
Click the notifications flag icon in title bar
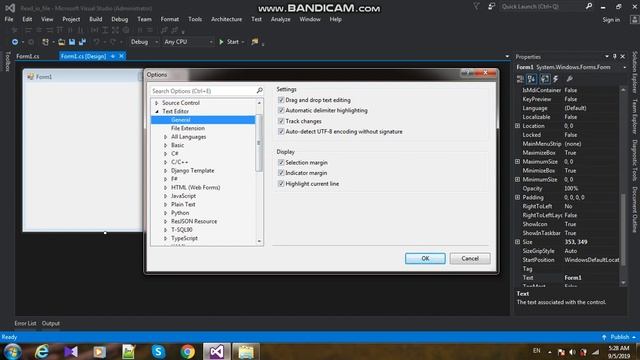[x=476, y=6]
